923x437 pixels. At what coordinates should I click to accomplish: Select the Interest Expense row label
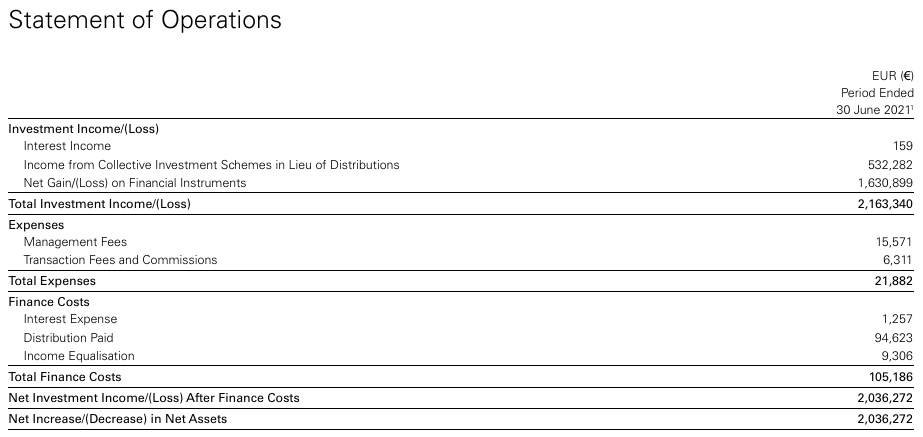70,319
